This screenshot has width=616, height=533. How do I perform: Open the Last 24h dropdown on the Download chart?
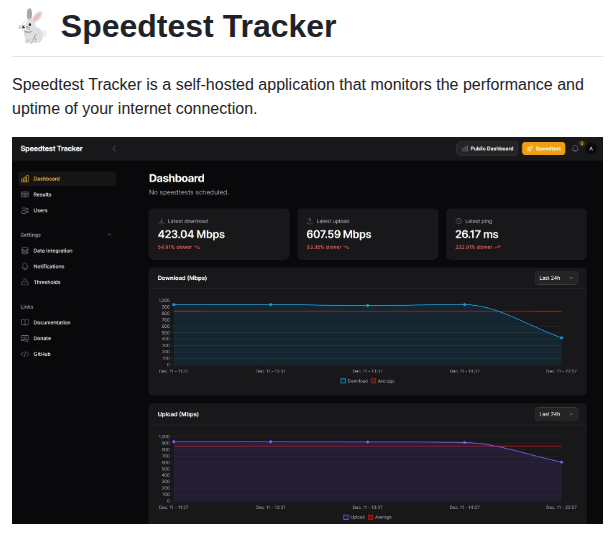tap(556, 278)
